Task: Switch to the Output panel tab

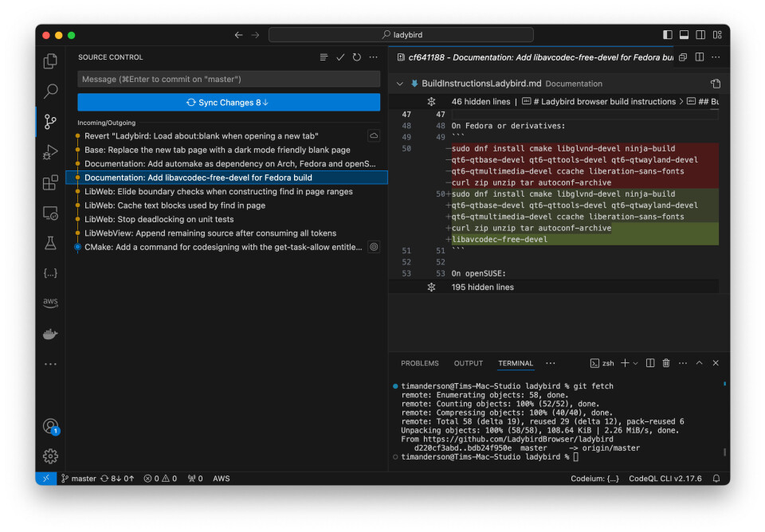Action: pos(469,363)
